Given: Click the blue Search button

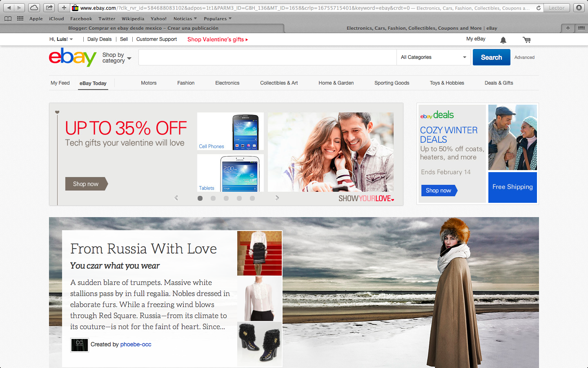Looking at the screenshot, I should [x=491, y=57].
